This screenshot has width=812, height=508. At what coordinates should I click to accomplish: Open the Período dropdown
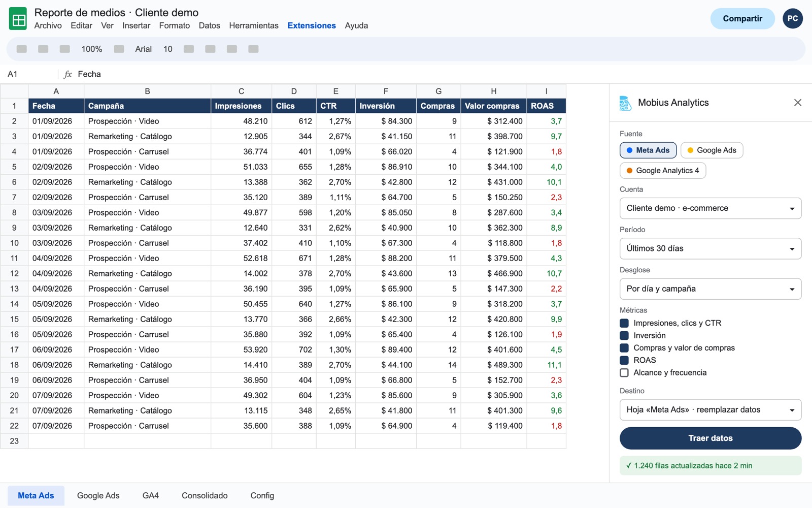[x=710, y=248]
